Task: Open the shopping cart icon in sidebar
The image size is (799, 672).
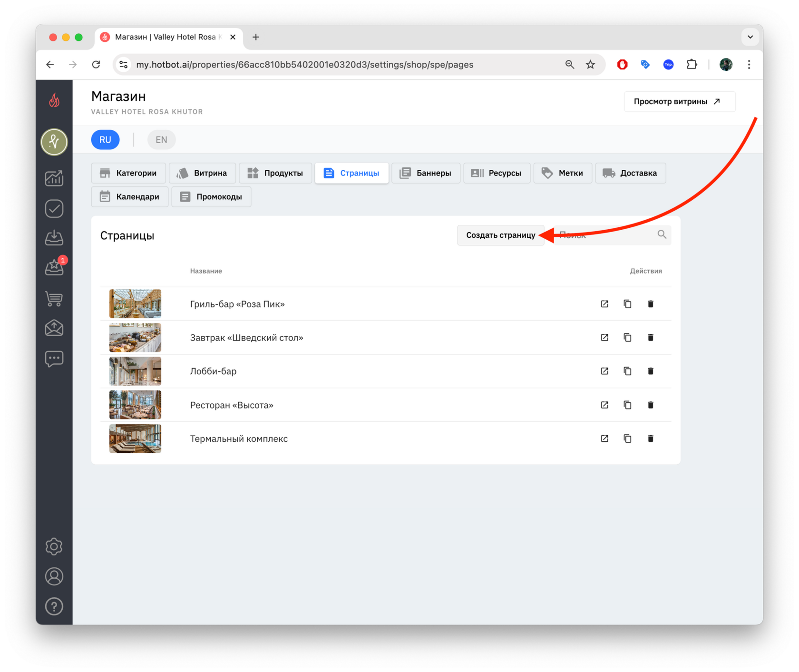Action: point(54,298)
